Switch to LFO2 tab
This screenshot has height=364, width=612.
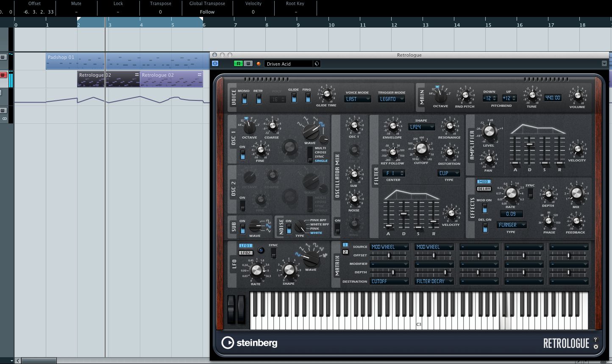coord(246,253)
